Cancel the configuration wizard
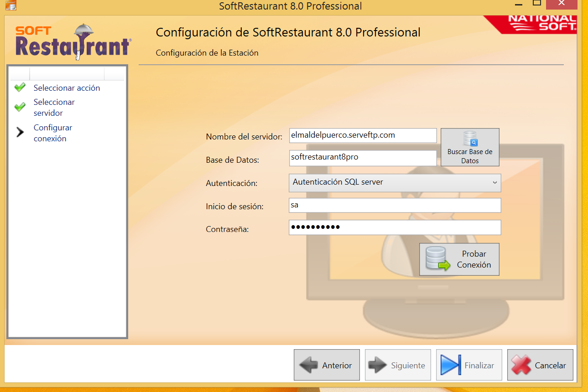The width and height of the screenshot is (588, 392). coord(540,365)
